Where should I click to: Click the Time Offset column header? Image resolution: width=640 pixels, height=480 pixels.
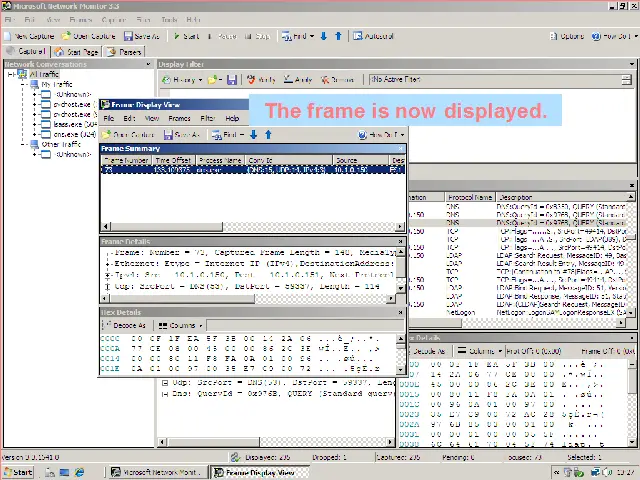pos(173,160)
